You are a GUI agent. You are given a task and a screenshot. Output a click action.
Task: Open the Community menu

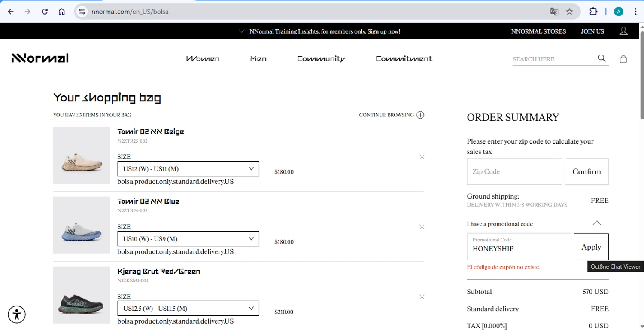[x=321, y=59]
